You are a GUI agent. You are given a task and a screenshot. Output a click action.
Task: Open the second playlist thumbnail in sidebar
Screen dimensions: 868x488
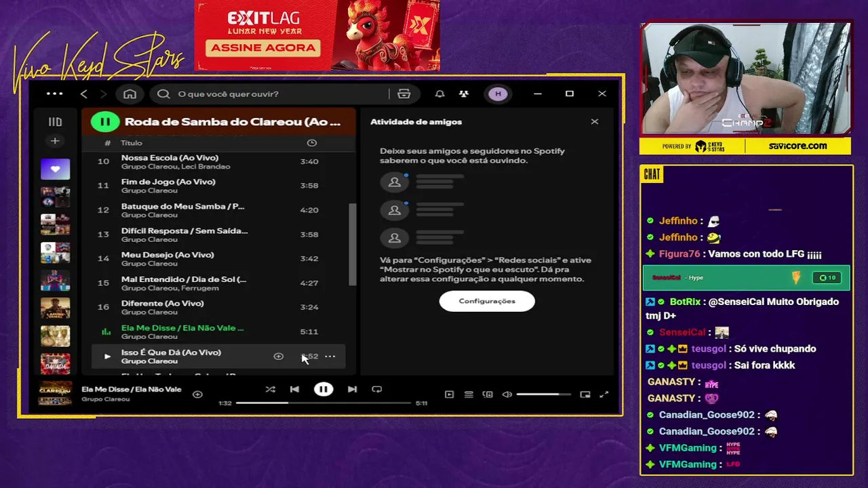[55, 197]
